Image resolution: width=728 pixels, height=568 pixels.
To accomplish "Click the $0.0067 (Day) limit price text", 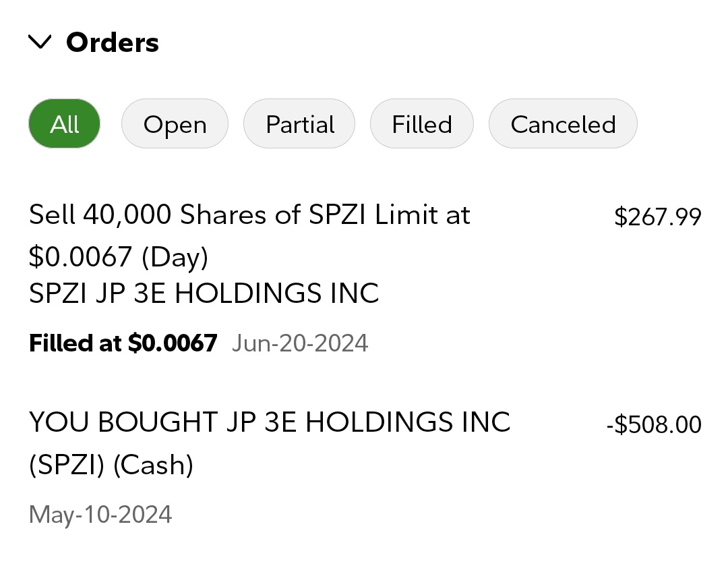I will pyautogui.click(x=119, y=257).
